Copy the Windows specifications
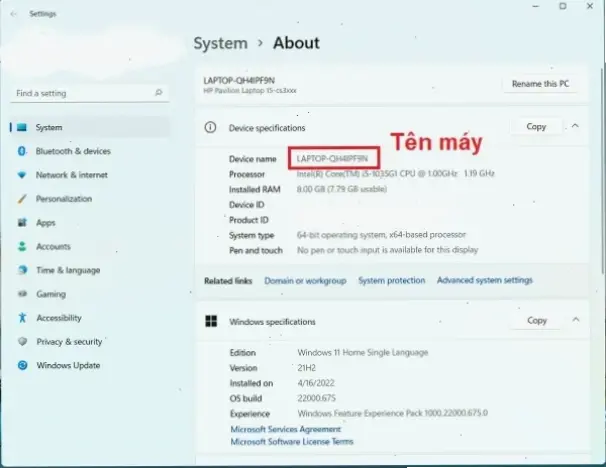Image resolution: width=606 pixels, height=468 pixels. pos(537,321)
